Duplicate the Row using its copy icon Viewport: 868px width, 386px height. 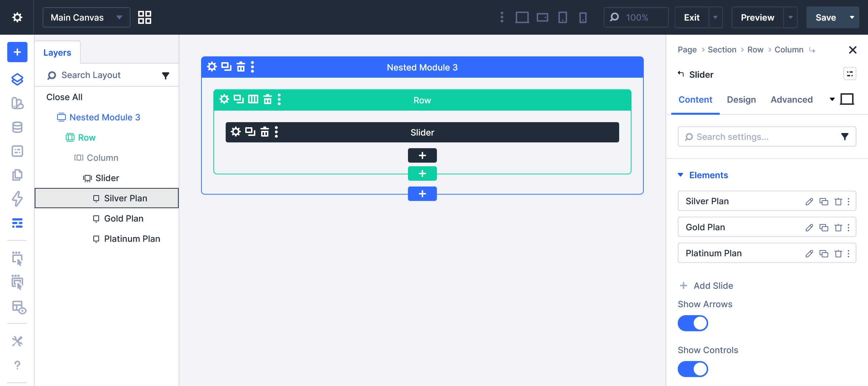(239, 99)
